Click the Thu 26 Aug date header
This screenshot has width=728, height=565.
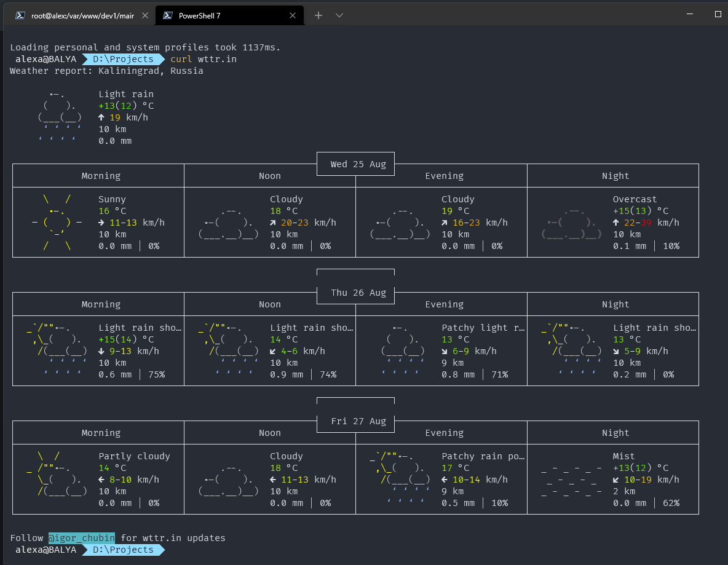pos(358,293)
